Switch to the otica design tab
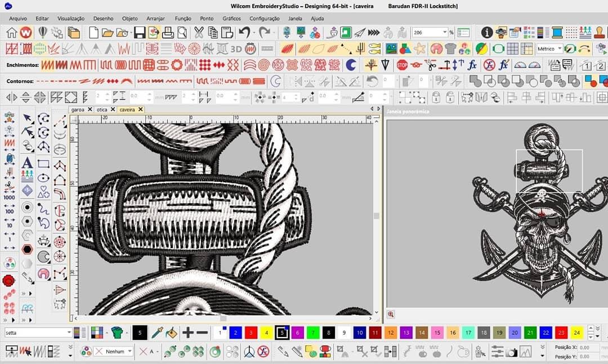Screen dimensions: 608x364 click(x=101, y=110)
